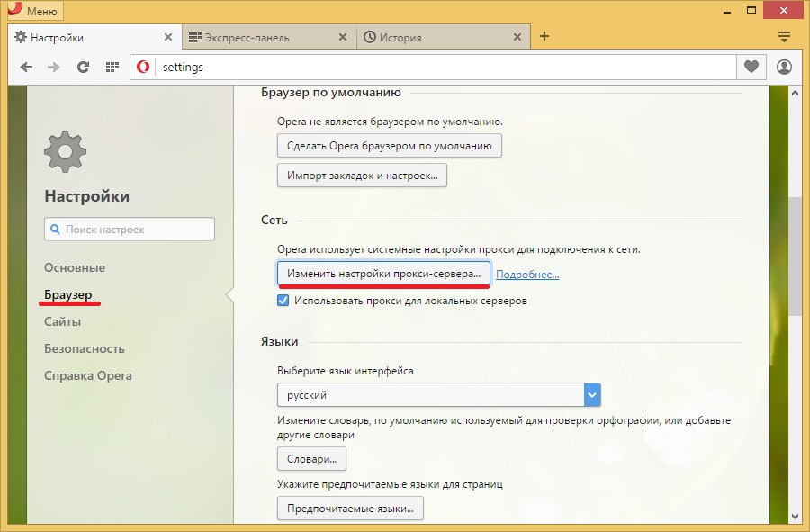Click the Предпочитаемые языки button
810x532 pixels.
[x=350, y=509]
